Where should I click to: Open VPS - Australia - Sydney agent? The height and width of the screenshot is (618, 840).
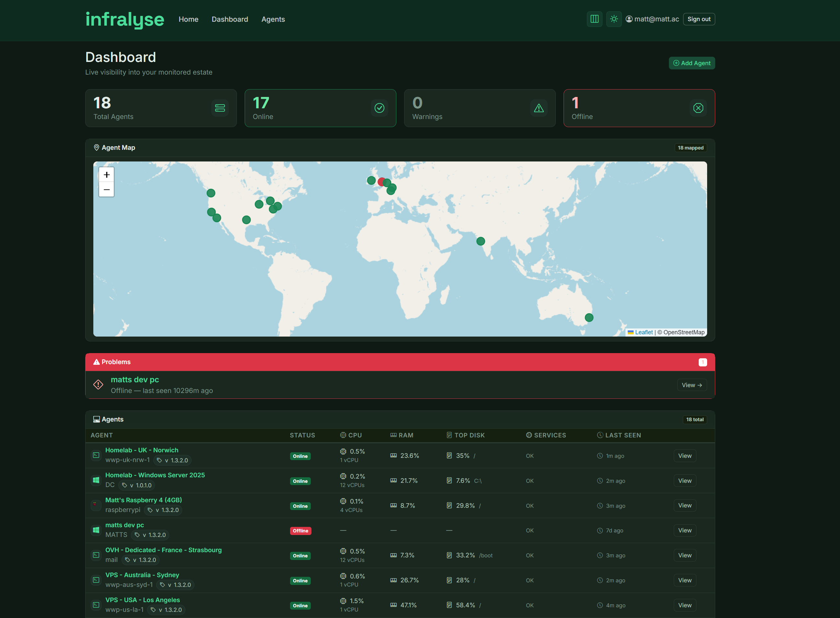click(x=142, y=575)
